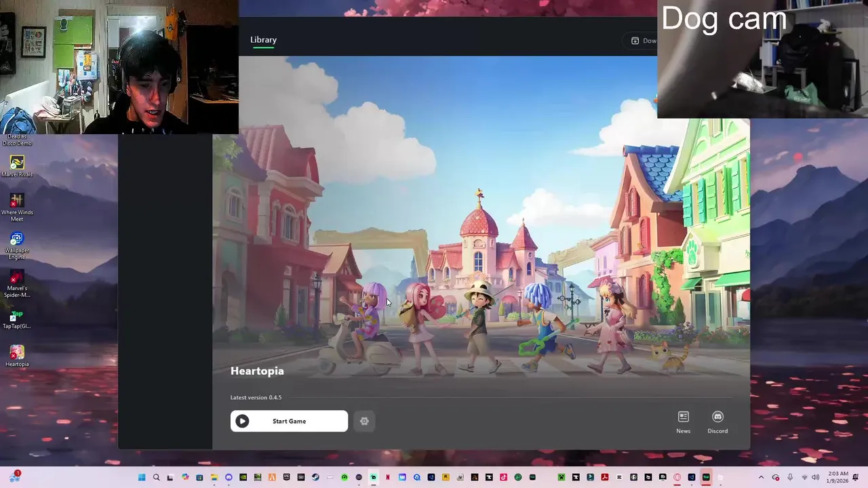Open taskbar Search
Screen dimensions: 868x488
pos(156,477)
